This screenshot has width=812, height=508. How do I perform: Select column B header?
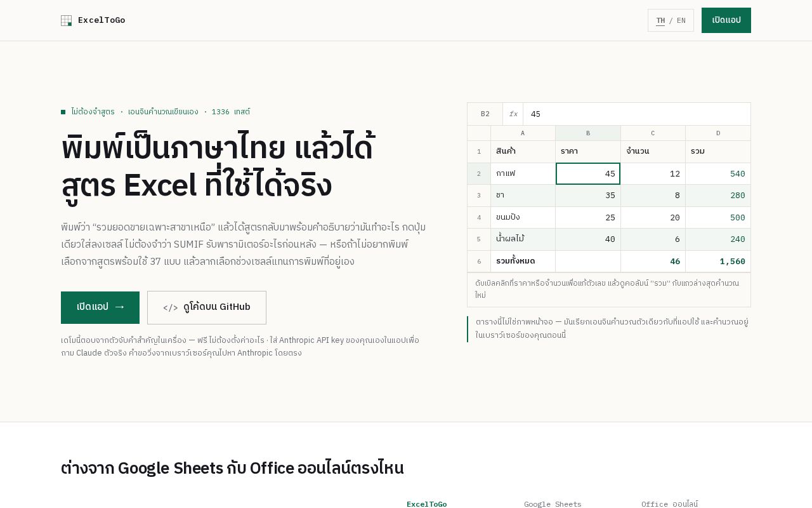pyautogui.click(x=588, y=133)
